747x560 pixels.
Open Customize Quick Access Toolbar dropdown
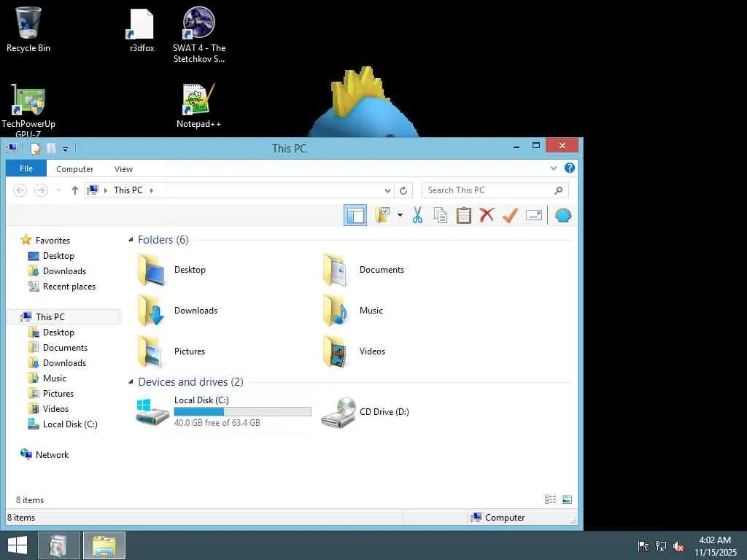pos(65,149)
